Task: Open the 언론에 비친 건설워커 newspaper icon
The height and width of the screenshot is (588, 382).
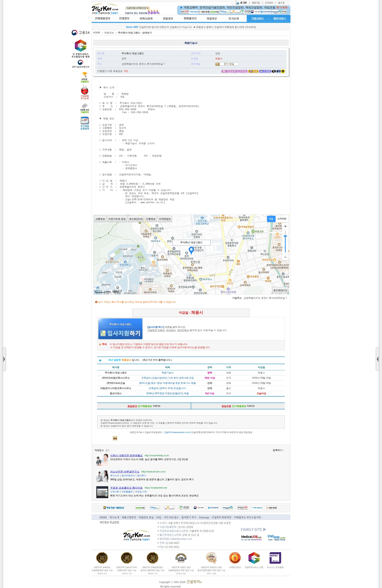Action: point(85,109)
